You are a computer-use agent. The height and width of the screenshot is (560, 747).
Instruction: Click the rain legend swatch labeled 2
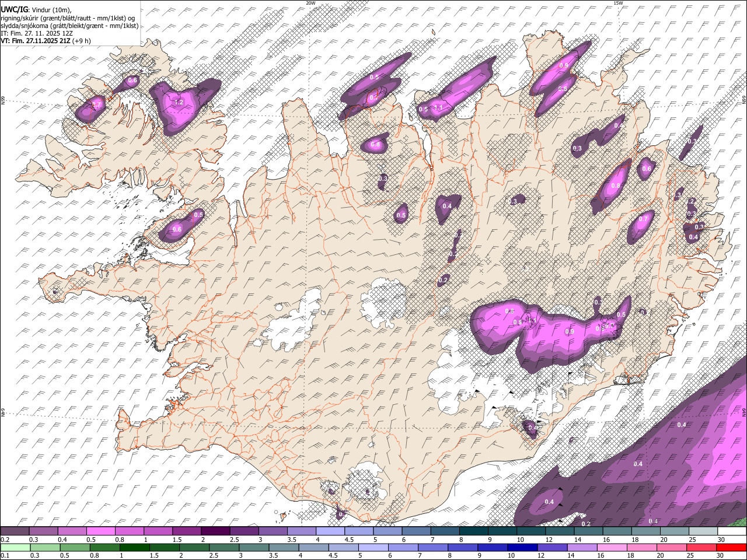[194, 547]
